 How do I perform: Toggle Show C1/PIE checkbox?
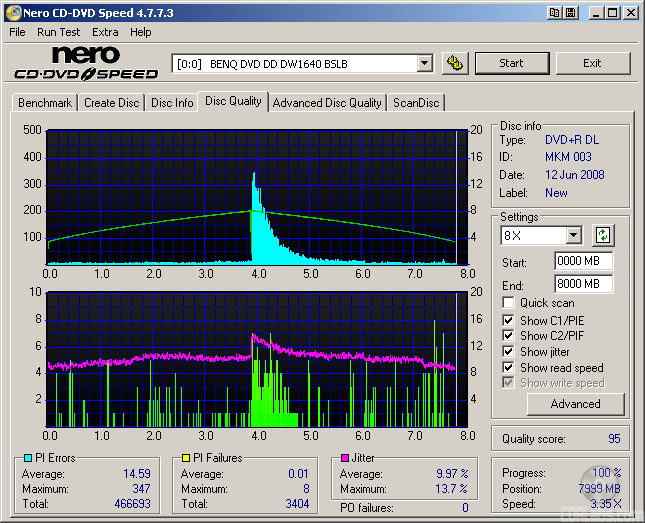click(x=509, y=320)
